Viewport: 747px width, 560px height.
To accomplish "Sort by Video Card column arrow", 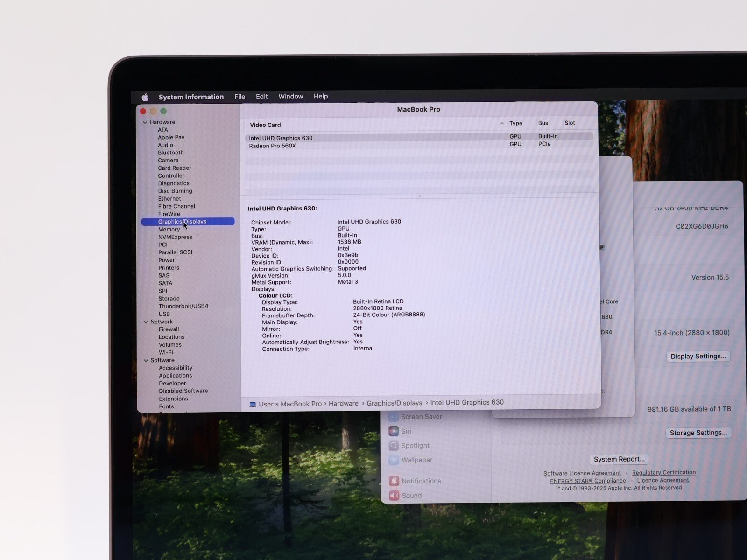I will (502, 124).
